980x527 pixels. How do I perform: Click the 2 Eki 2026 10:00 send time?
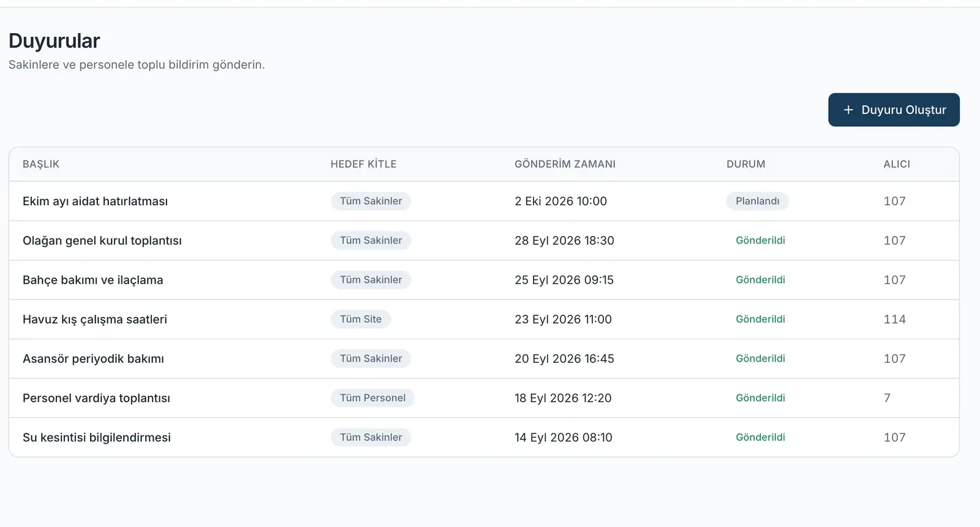tap(561, 201)
